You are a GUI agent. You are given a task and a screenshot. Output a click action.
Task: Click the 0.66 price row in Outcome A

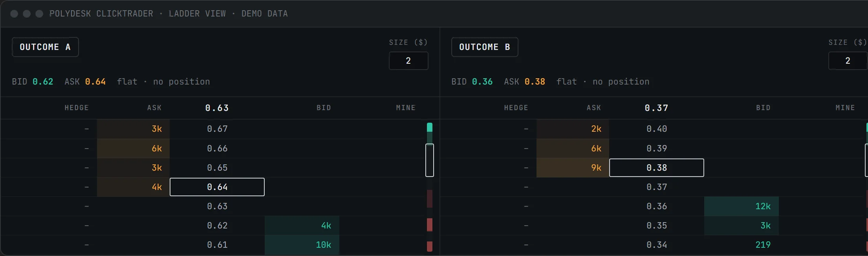click(x=217, y=148)
